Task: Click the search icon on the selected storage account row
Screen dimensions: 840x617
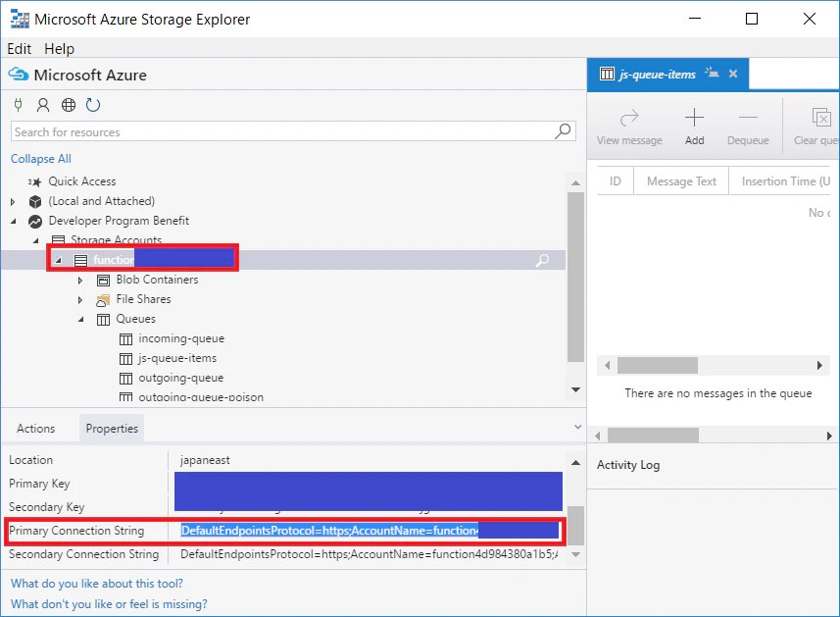Action: pos(542,261)
